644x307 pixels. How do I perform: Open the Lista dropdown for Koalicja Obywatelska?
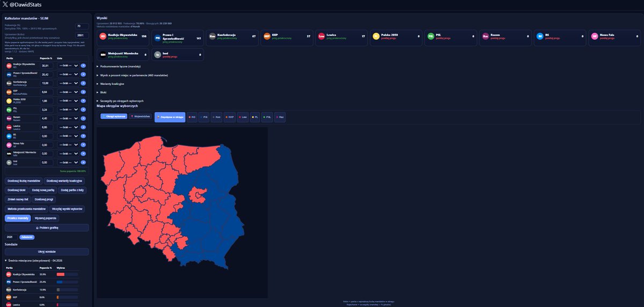pyautogui.click(x=68, y=65)
